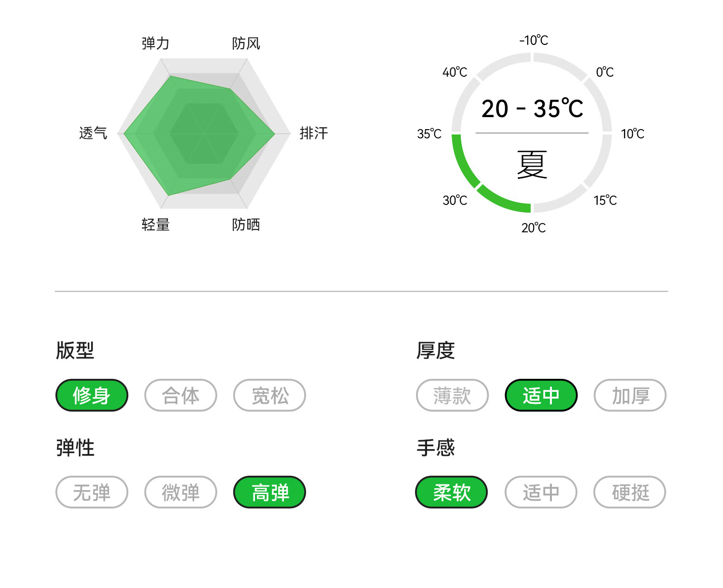The height and width of the screenshot is (588, 723).
Task: Select the 无弹 elasticity option
Action: click(92, 493)
